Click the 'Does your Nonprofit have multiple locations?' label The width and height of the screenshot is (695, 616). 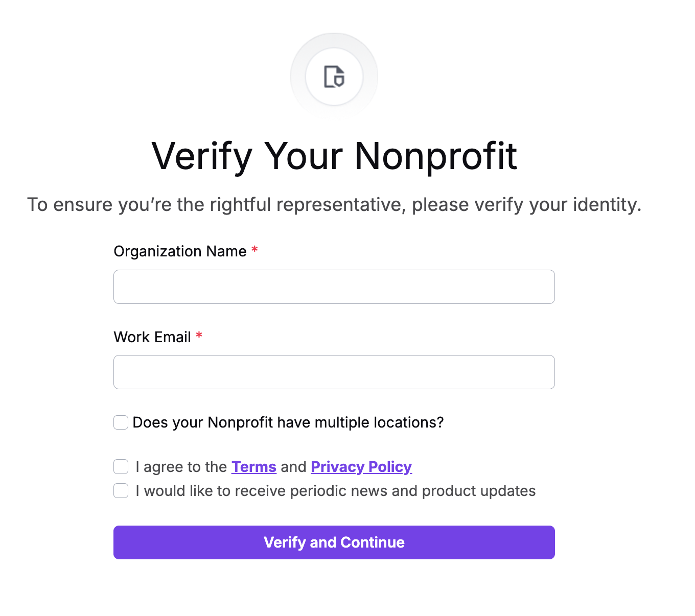288,422
